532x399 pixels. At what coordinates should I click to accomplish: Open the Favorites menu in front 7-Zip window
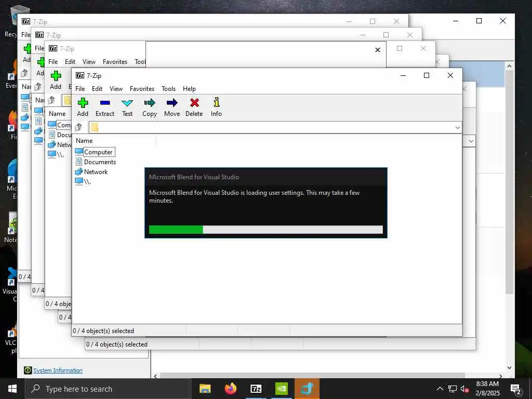(142, 88)
